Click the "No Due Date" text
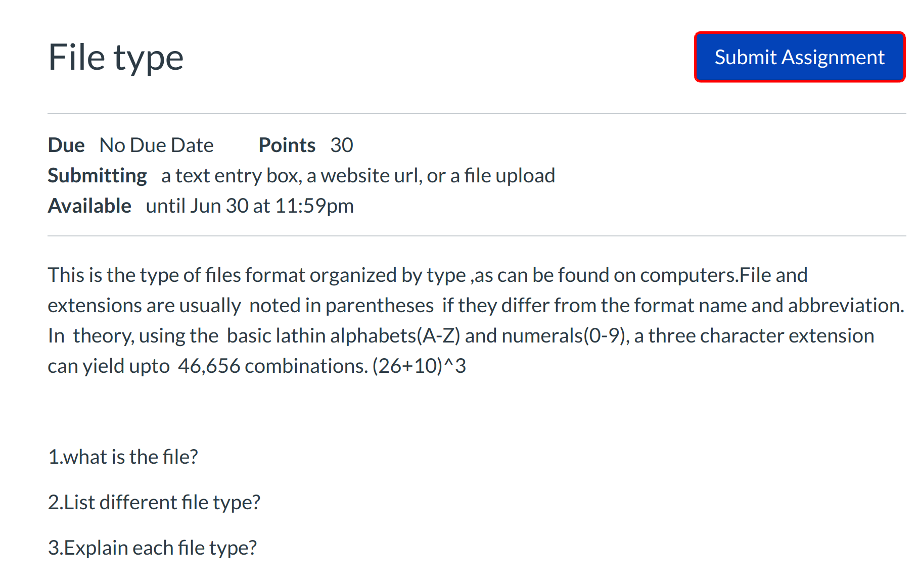917x588 pixels. [x=156, y=145]
